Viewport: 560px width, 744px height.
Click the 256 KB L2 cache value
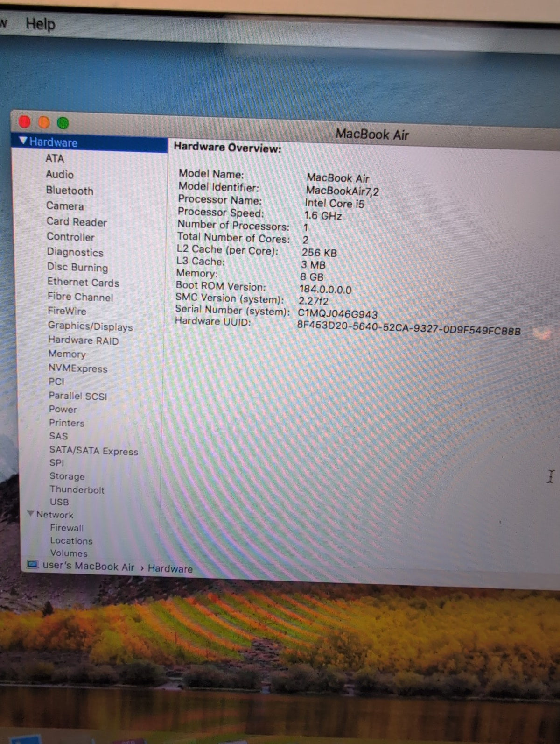319,253
